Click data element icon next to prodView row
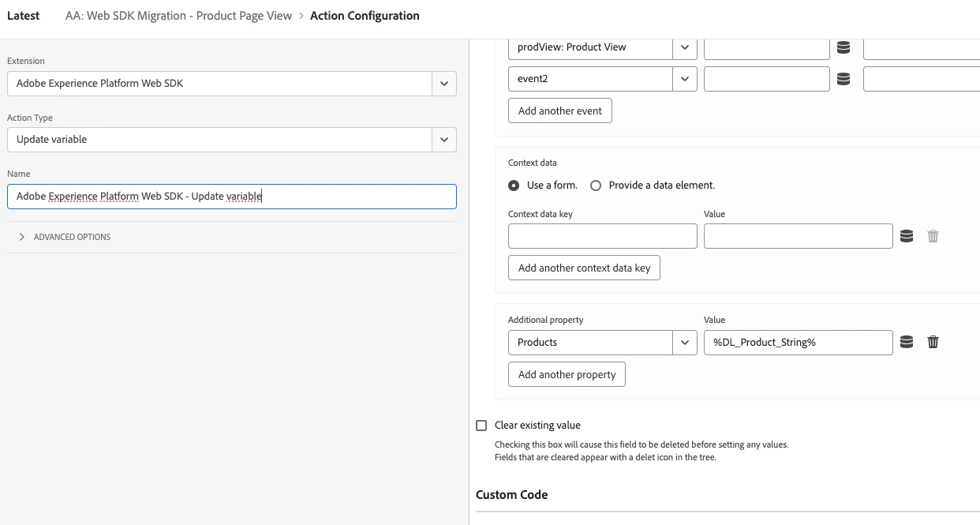 pyautogui.click(x=843, y=47)
